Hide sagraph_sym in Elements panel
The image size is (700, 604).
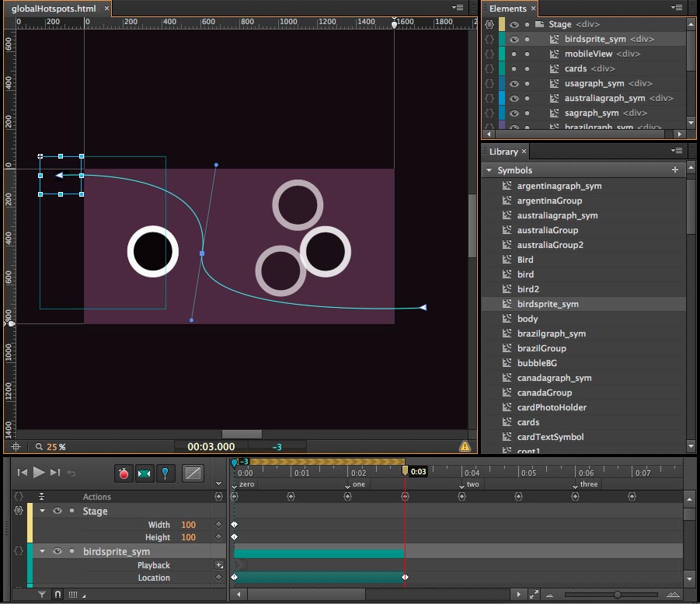514,113
